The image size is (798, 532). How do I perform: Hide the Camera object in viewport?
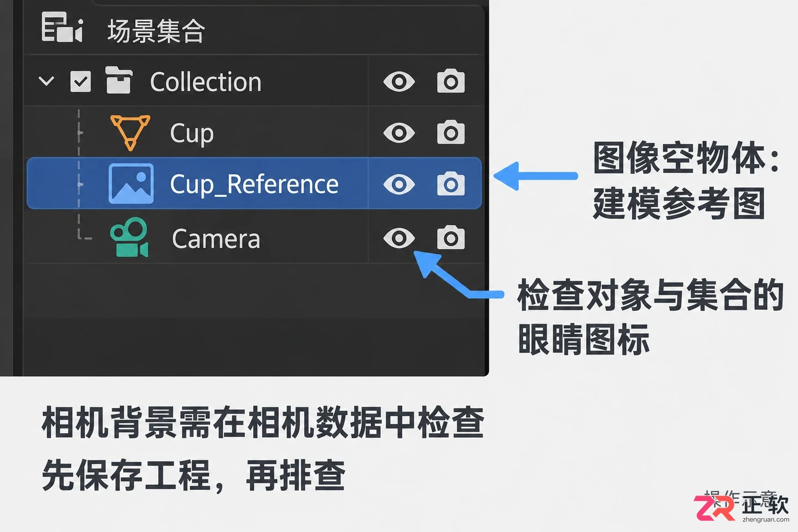pos(399,238)
